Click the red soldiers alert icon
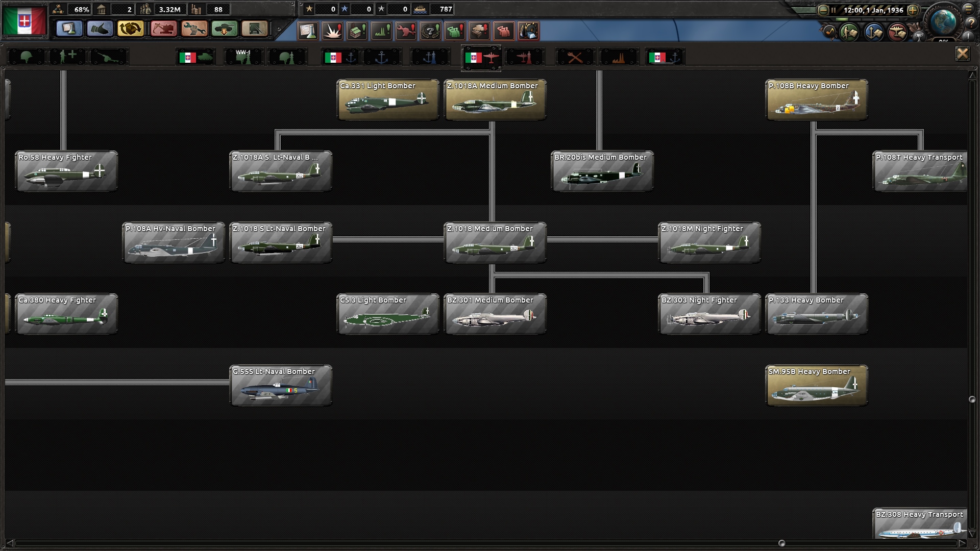The height and width of the screenshot is (551, 980). click(504, 31)
